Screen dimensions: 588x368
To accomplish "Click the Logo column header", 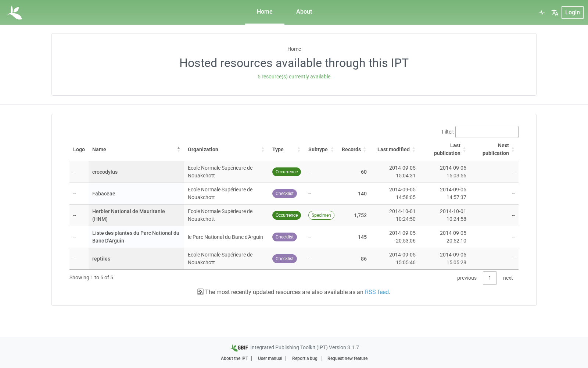I will 79,149.
